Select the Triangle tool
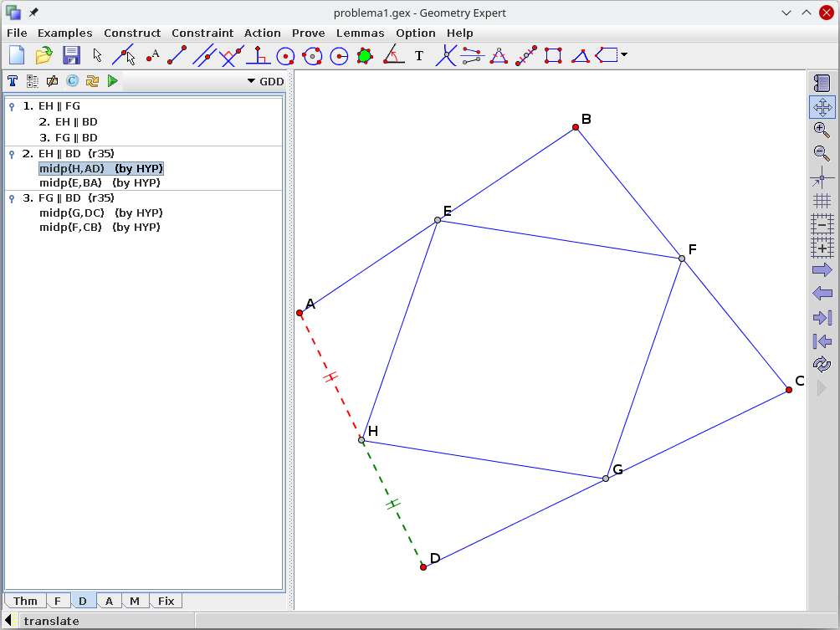The width and height of the screenshot is (840, 630). [580, 56]
